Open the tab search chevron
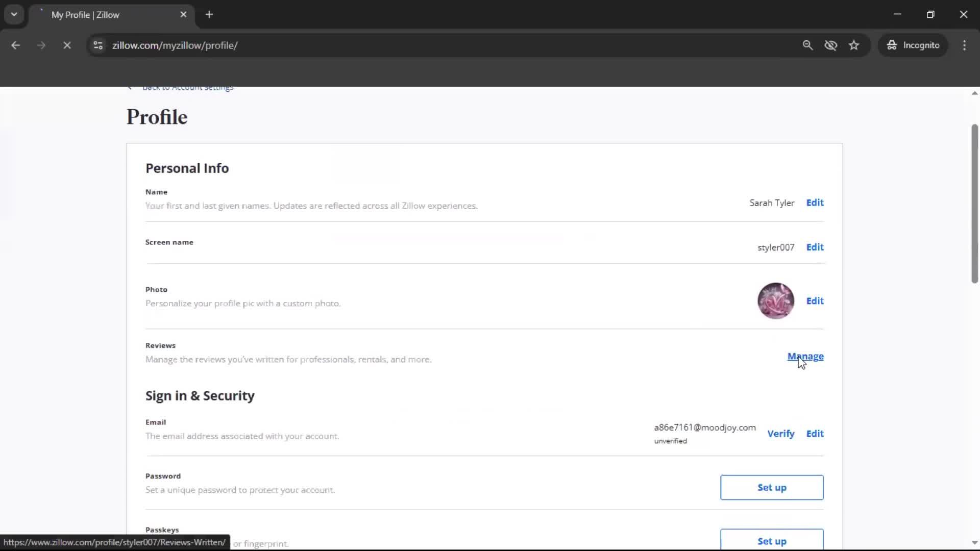980x551 pixels. (14, 14)
